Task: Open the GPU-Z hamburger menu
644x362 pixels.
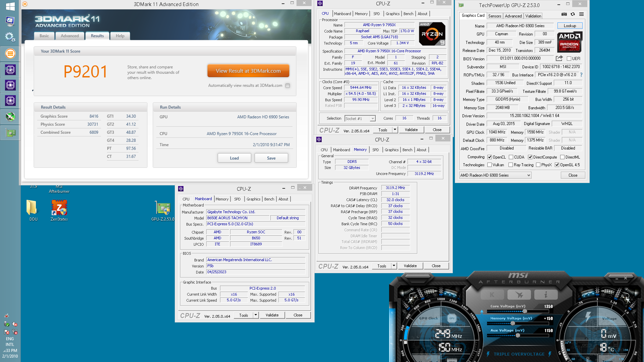Action: coord(581,14)
